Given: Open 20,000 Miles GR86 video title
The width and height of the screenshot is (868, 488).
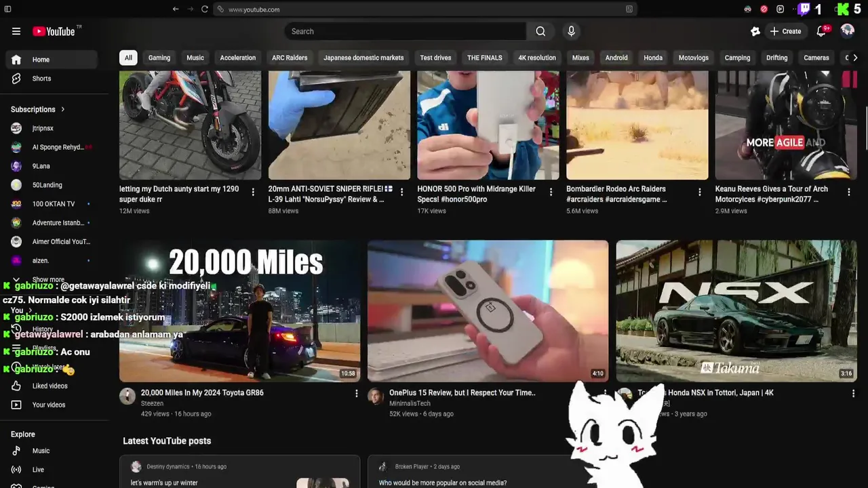Looking at the screenshot, I should point(202,392).
